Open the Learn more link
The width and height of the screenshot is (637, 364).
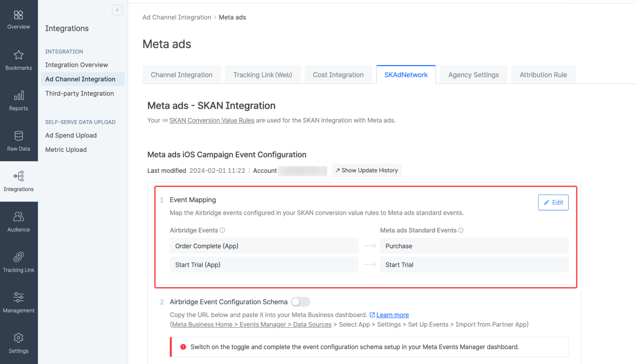[393, 315]
